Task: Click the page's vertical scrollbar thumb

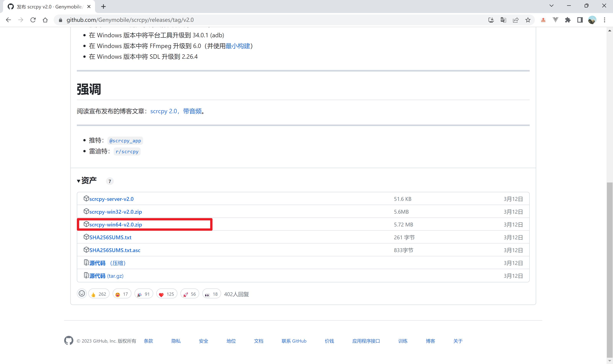Action: 609,270
